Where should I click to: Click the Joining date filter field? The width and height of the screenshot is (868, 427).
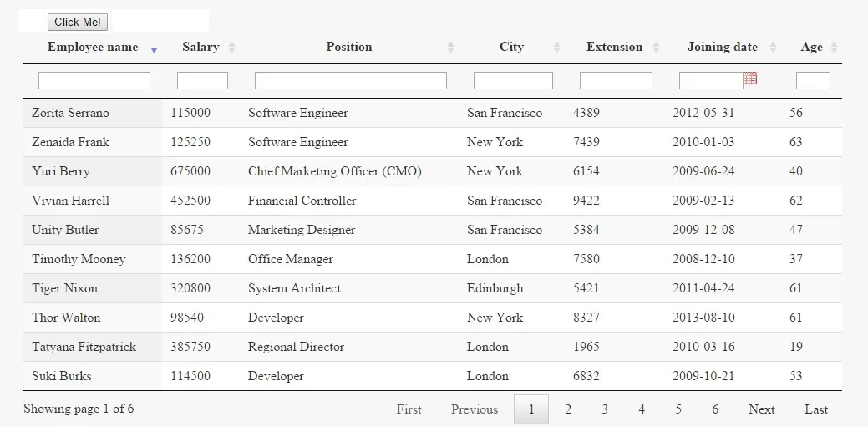coord(710,81)
